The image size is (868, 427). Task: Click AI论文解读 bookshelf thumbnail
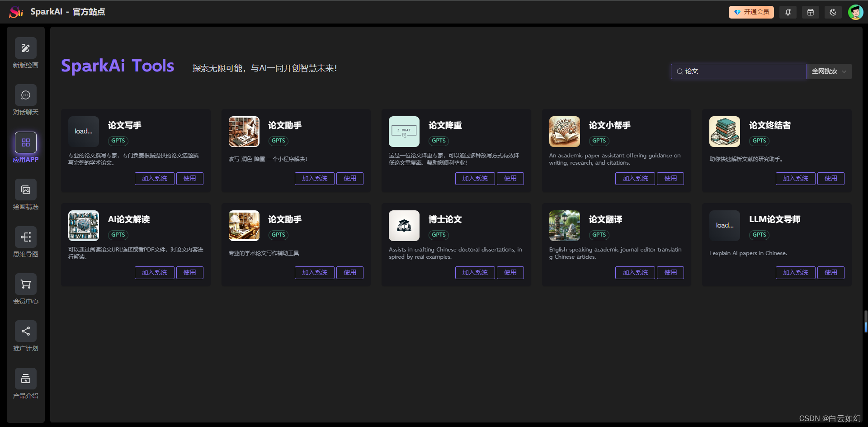[x=84, y=226]
